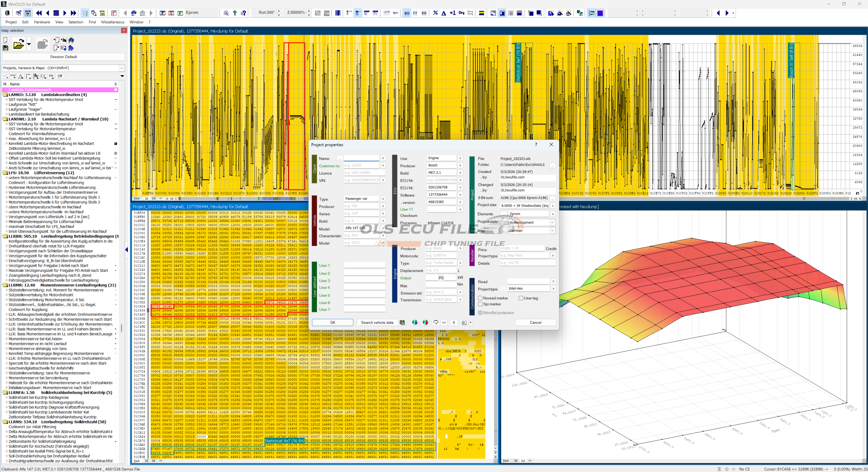Click the delta difference icon
Screen dimensions: 868x472
click(444, 13)
